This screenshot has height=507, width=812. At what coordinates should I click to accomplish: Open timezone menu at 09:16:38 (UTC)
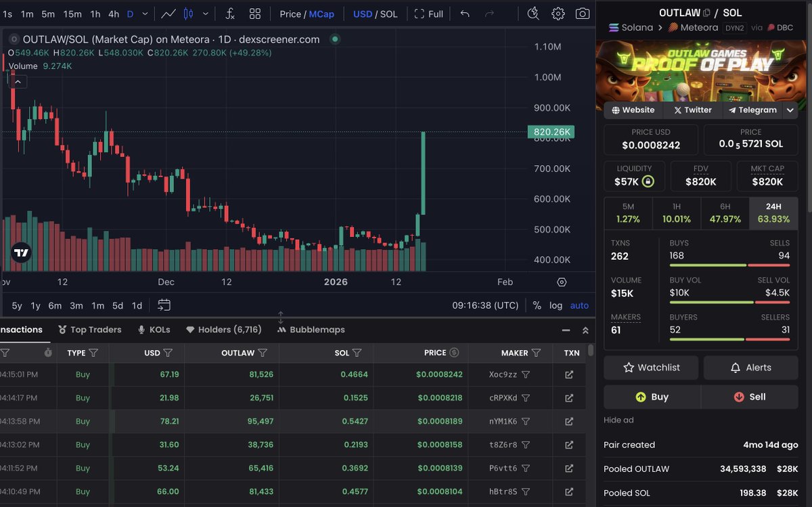[485, 305]
